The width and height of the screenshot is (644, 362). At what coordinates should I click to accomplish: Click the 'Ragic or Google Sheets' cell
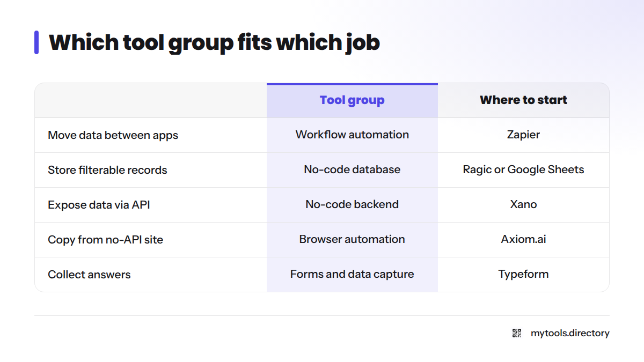click(523, 170)
